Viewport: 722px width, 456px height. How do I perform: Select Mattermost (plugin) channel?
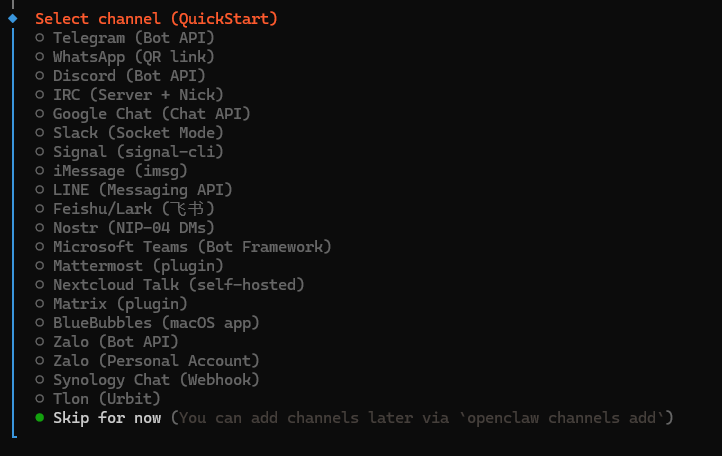point(138,266)
